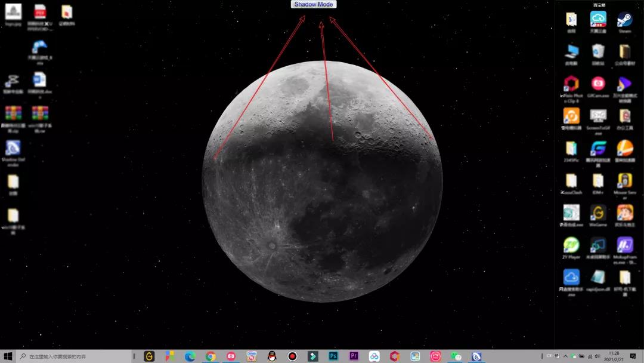The width and height of the screenshot is (644, 363).
Task: Open Premiere Pro from the taskbar
Action: [x=354, y=356]
